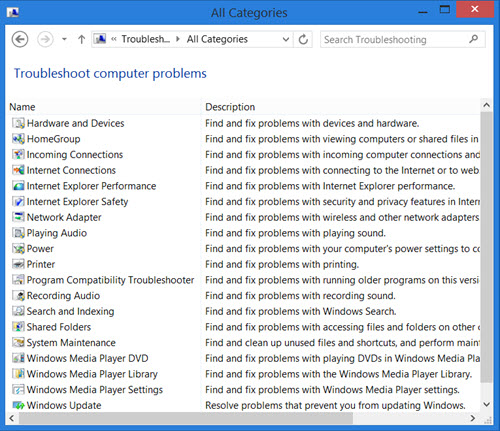Viewport: 500px width, 431px height.
Task: Click the Network Adapter icon
Action: pos(18,217)
